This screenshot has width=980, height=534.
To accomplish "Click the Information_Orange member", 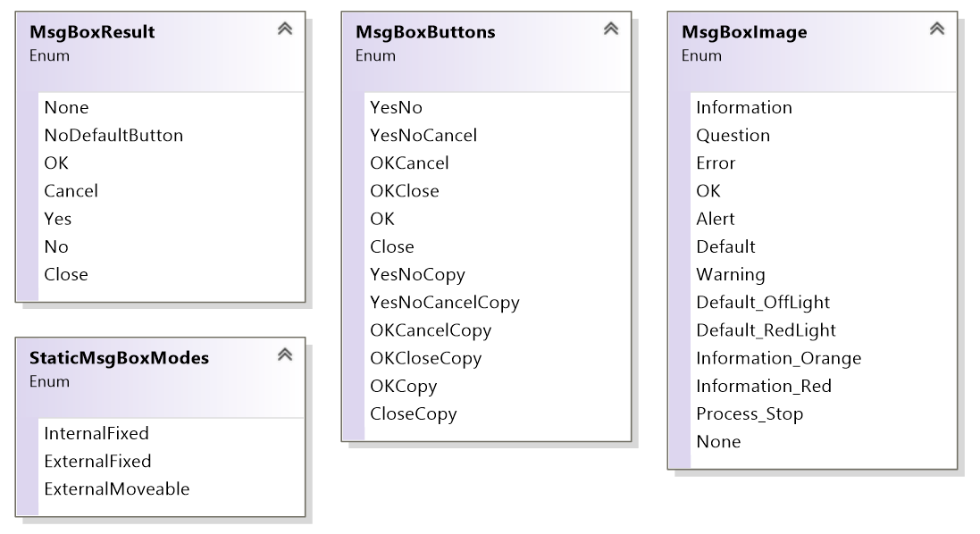I will click(x=779, y=358).
